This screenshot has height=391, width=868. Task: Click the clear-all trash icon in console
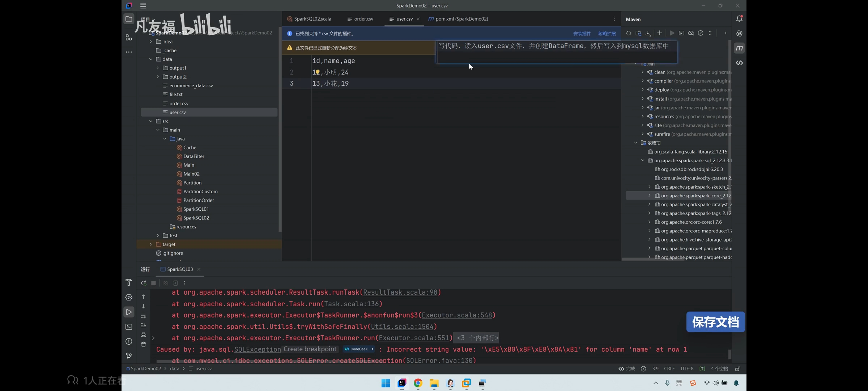point(144,345)
